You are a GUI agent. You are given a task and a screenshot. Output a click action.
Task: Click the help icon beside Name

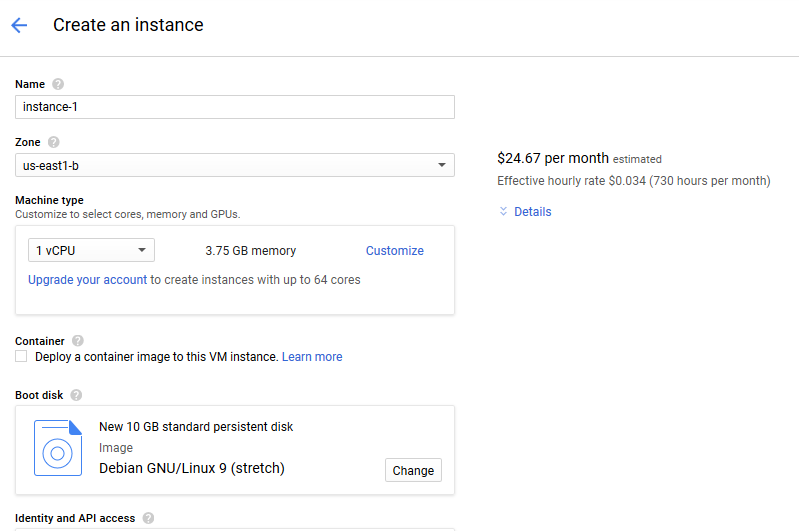[58, 84]
